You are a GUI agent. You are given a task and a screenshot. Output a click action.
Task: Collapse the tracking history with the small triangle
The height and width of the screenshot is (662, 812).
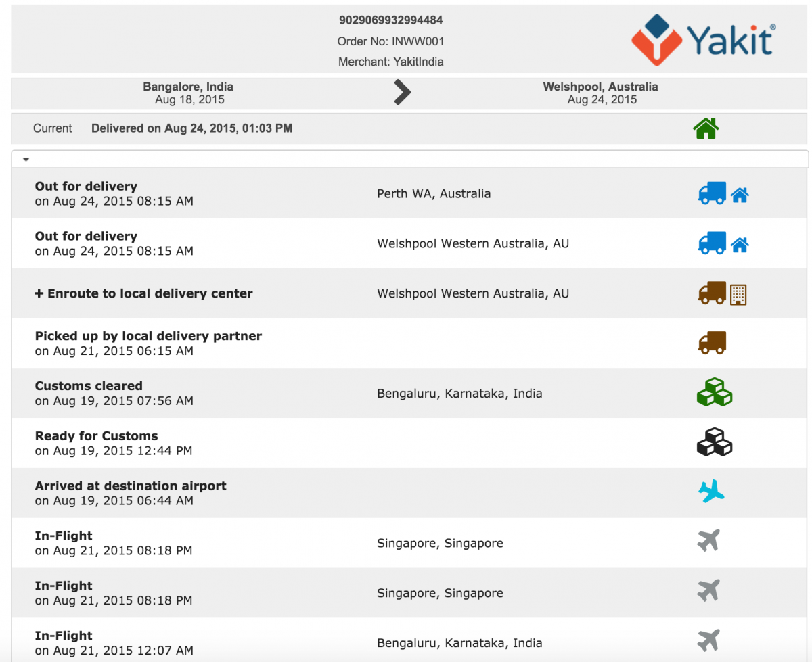[x=26, y=160]
